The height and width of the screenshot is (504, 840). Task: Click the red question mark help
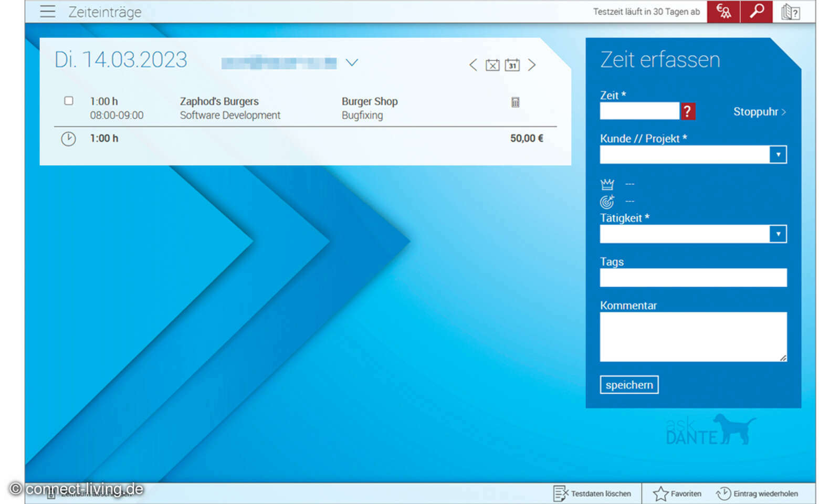coord(687,111)
